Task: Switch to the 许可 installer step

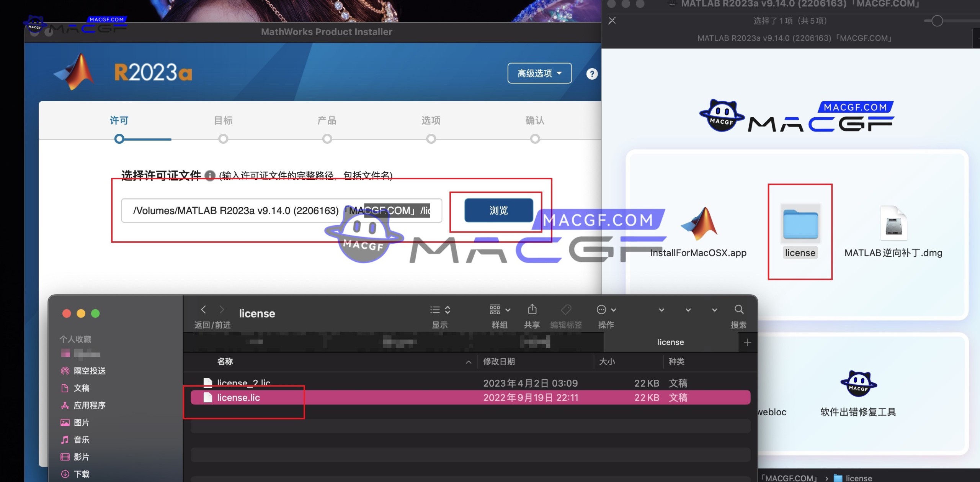Action: (x=119, y=120)
